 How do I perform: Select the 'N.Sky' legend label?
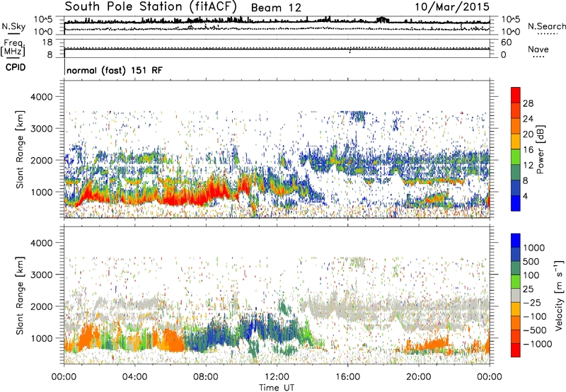pos(13,26)
